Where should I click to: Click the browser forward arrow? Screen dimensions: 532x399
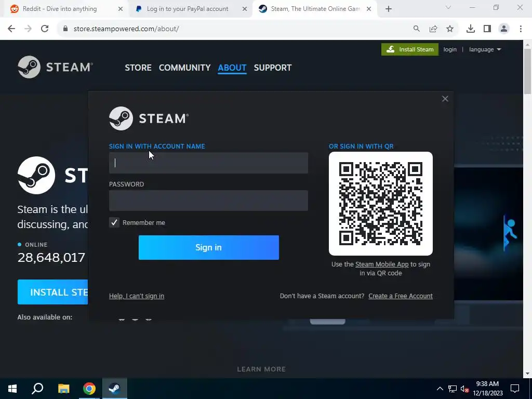pyautogui.click(x=28, y=29)
